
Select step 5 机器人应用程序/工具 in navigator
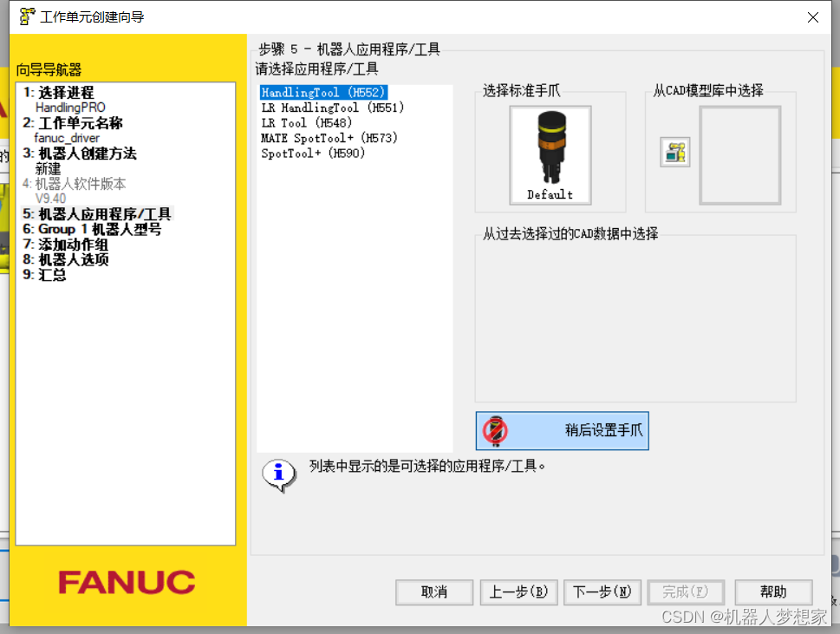point(97,214)
